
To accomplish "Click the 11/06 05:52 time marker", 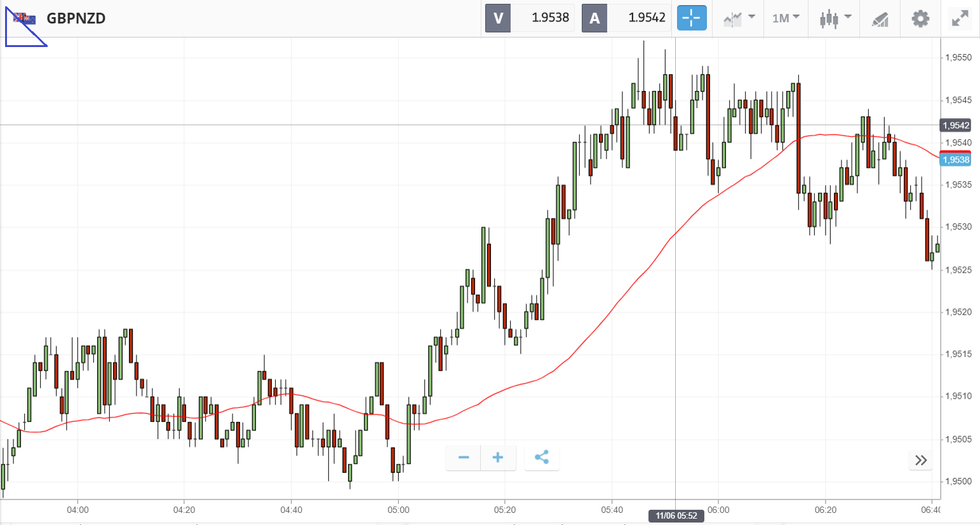I will [x=676, y=515].
